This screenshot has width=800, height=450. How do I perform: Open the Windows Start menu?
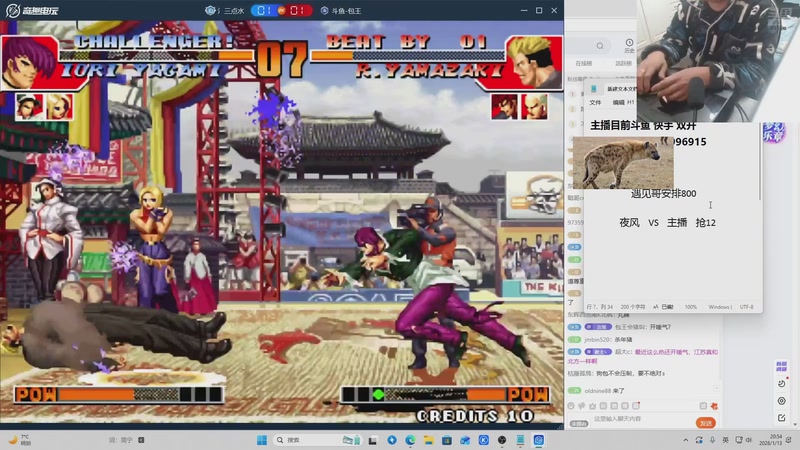(262, 440)
